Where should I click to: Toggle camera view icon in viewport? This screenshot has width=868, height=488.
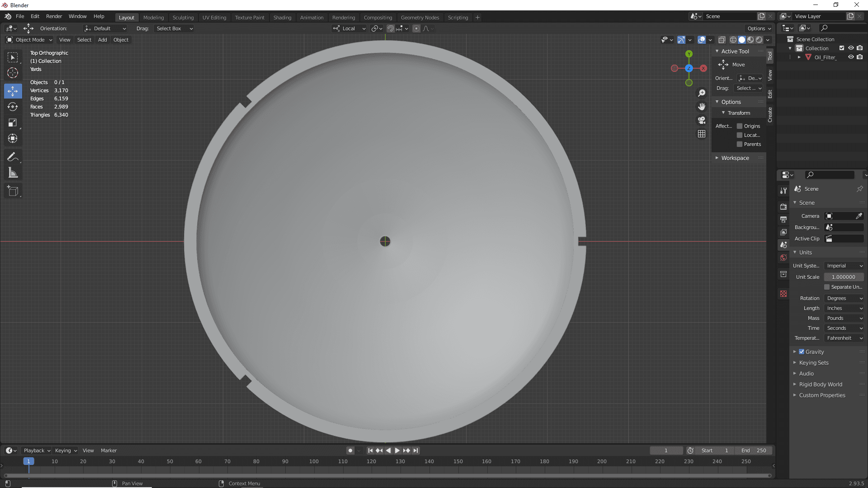[x=702, y=120]
